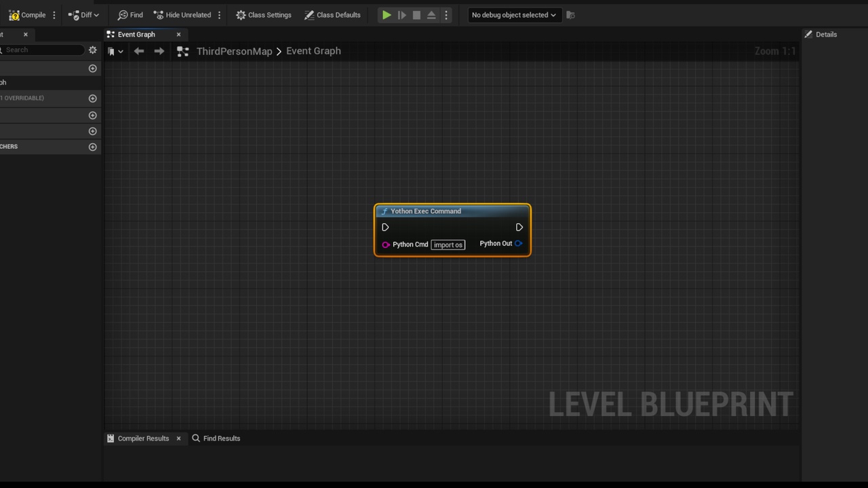The image size is (868, 488).
Task: Switch to the Find Results tab
Action: tap(216, 439)
